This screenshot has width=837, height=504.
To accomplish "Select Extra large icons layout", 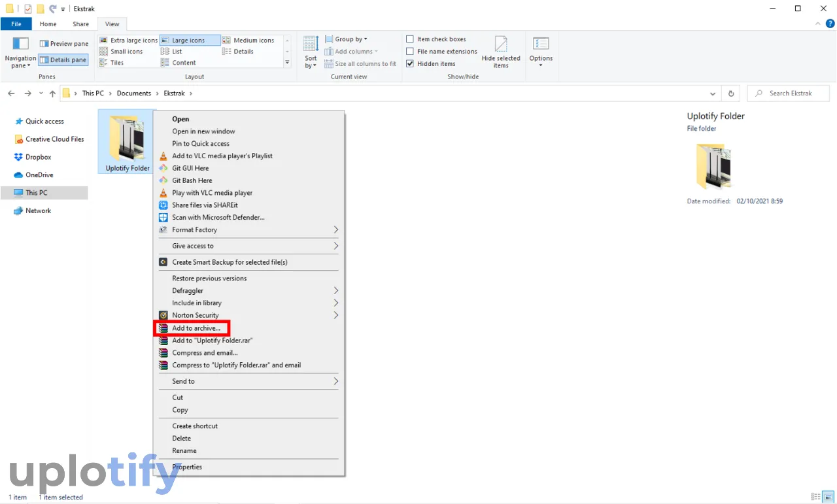I will click(x=129, y=41).
